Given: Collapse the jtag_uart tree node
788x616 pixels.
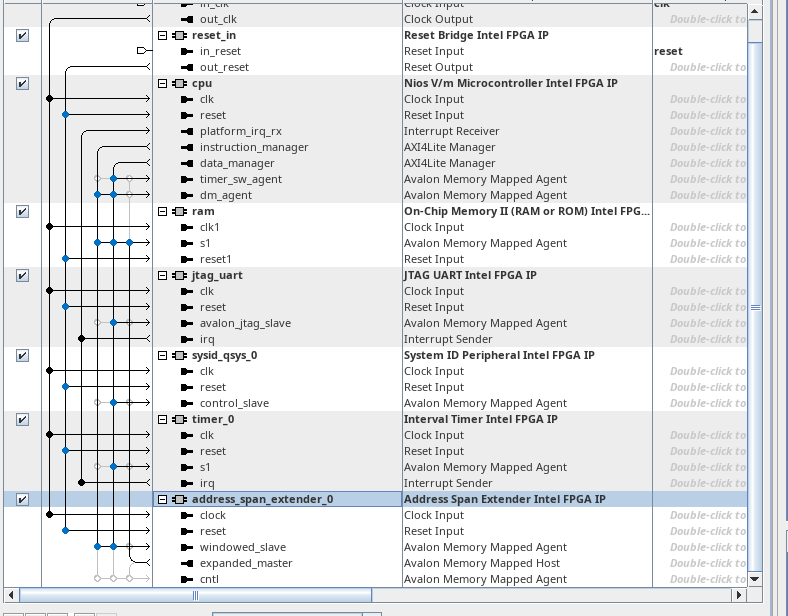Looking at the screenshot, I should (162, 275).
